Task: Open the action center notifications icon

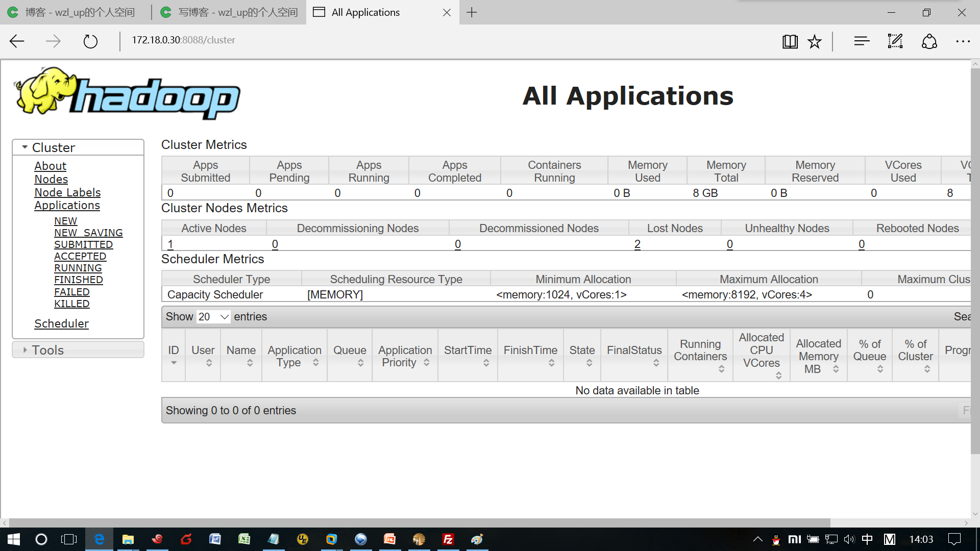Action: tap(954, 539)
